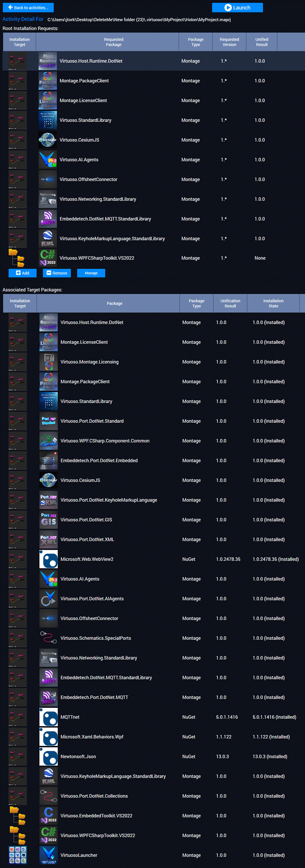The height and width of the screenshot is (868, 305).
Task: Click the VirtuosoLauncher package icon
Action: 48,855
